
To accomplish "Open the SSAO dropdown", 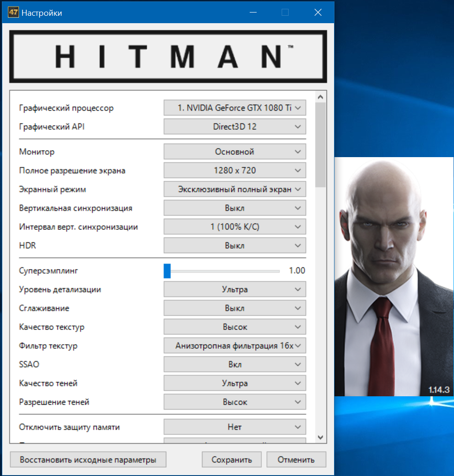I will click(x=234, y=364).
